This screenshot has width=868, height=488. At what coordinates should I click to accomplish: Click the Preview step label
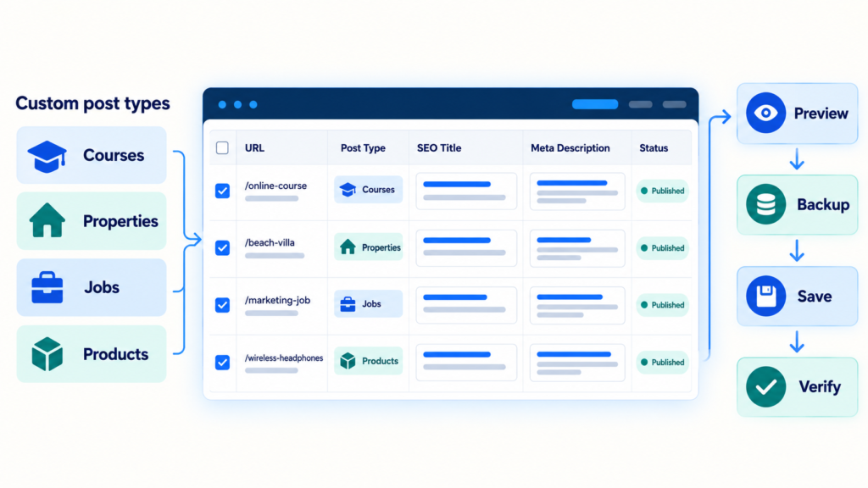coord(821,114)
